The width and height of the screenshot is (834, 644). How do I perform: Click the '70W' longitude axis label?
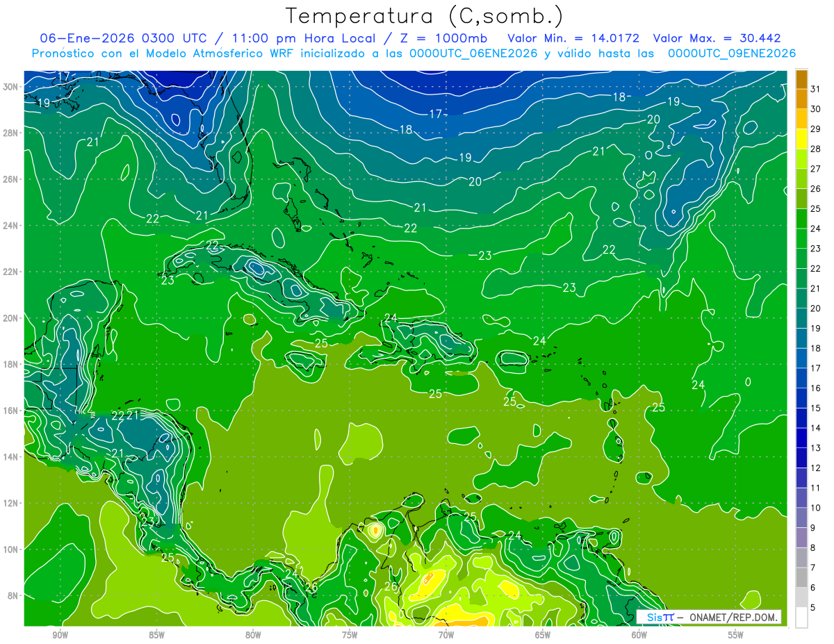(446, 635)
